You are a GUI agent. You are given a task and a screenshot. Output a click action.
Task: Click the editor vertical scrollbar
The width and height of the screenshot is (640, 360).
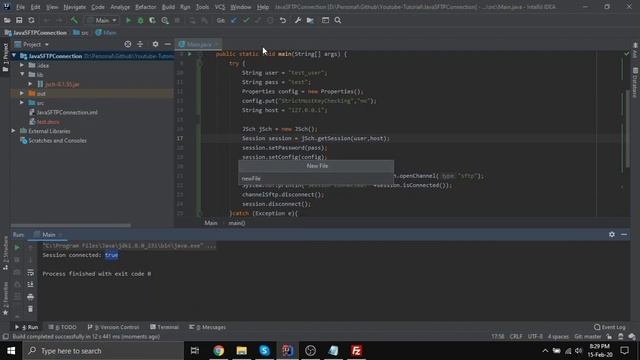coord(627,129)
